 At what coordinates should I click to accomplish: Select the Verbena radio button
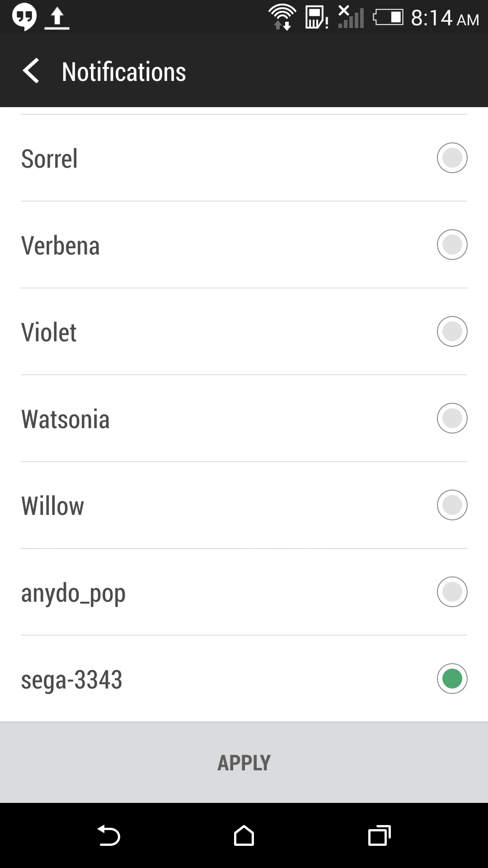[x=452, y=245]
